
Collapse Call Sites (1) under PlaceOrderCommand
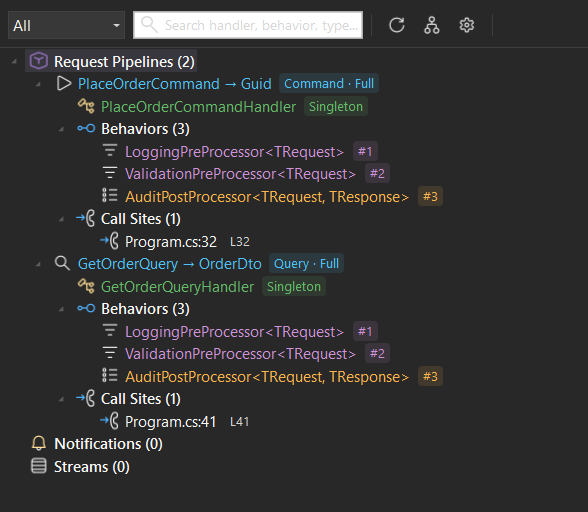tap(62, 219)
